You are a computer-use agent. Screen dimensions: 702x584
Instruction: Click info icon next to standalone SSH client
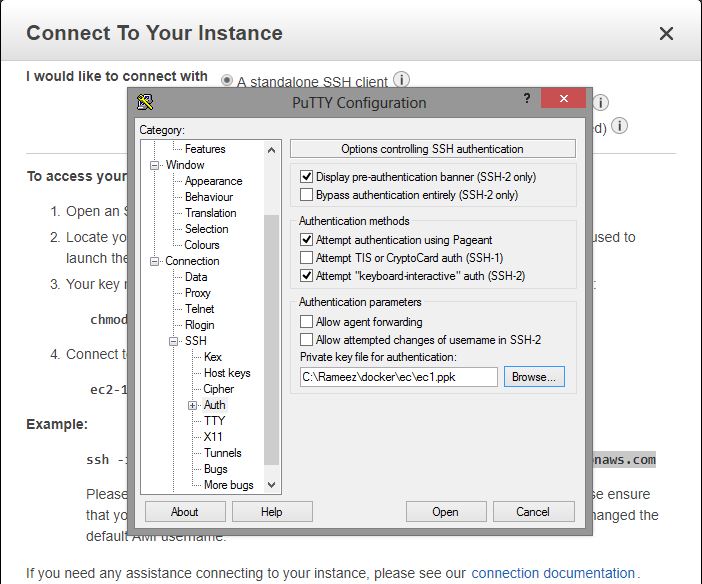401,79
